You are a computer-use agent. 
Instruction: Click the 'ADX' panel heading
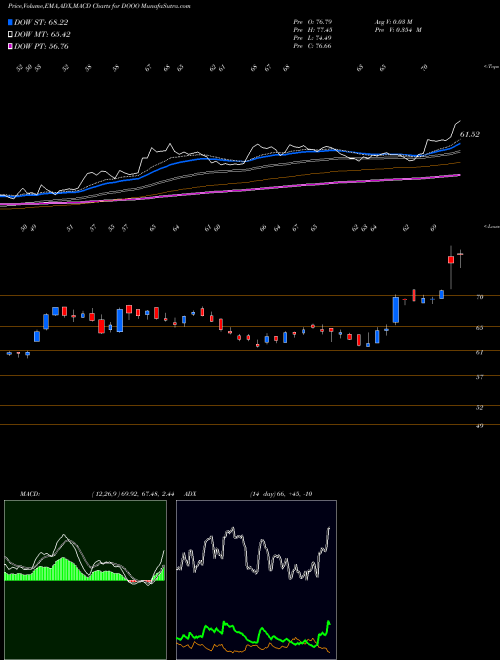pos(190,494)
